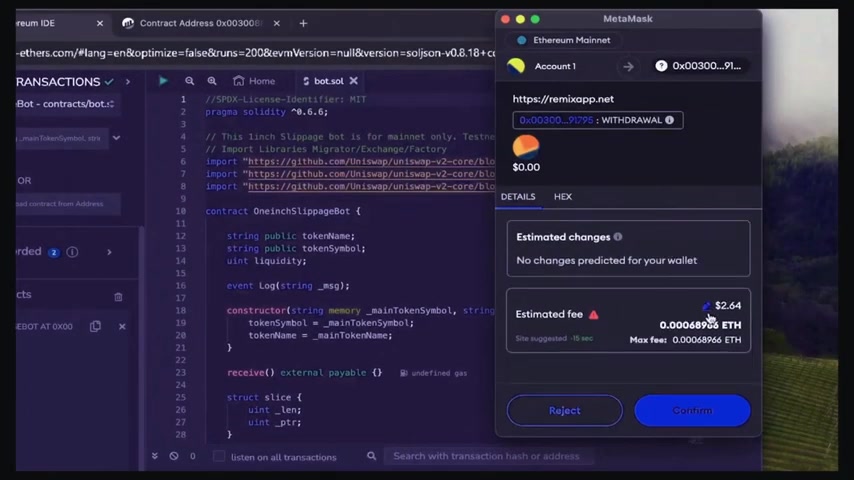
Task: Switch to the HEX tab in MetaMask
Action: tap(563, 197)
